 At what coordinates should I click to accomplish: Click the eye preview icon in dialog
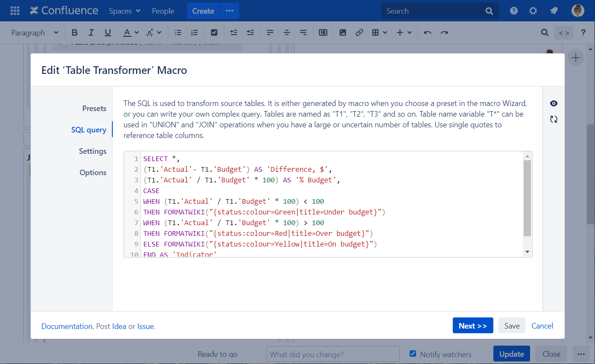point(554,103)
